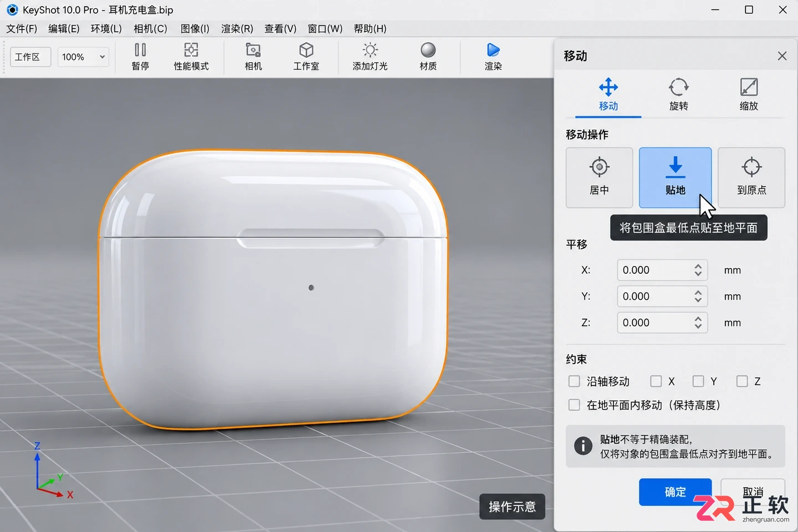Open the 渲染(R) menu

[237, 29]
